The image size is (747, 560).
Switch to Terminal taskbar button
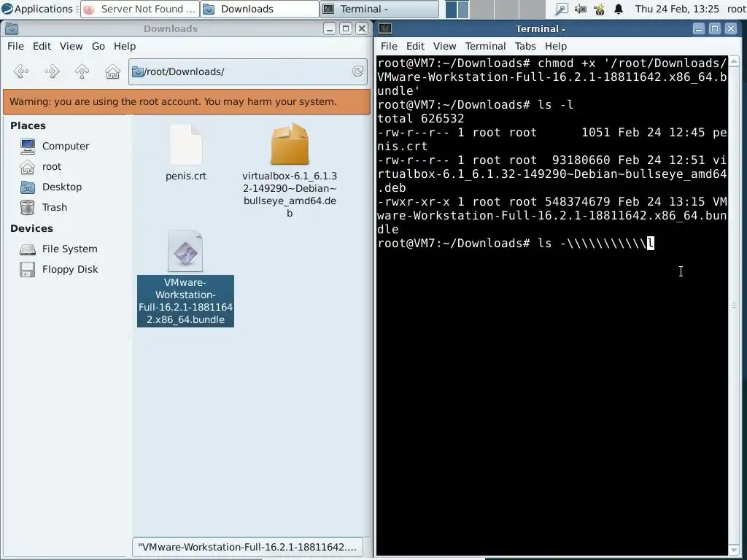coord(379,9)
